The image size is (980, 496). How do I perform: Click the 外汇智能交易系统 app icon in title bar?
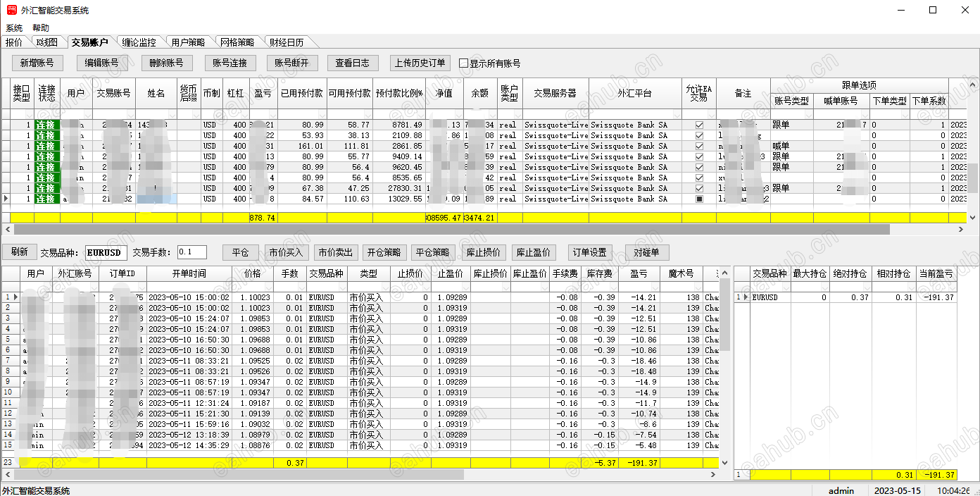11,10
